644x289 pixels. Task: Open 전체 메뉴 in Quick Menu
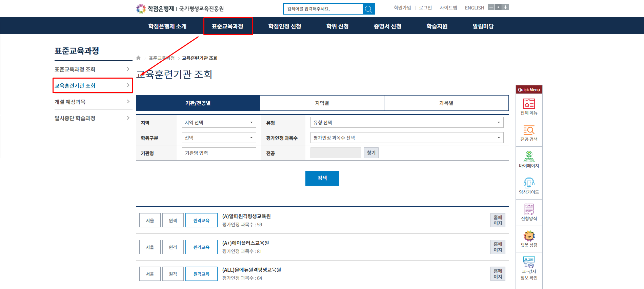529,107
